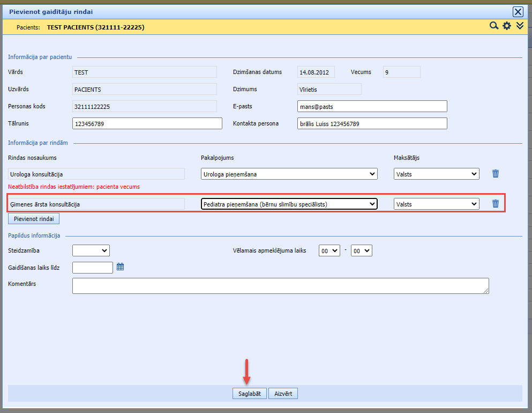Click the Saglabāt button
The height and width of the screenshot is (413, 532).
tap(249, 394)
